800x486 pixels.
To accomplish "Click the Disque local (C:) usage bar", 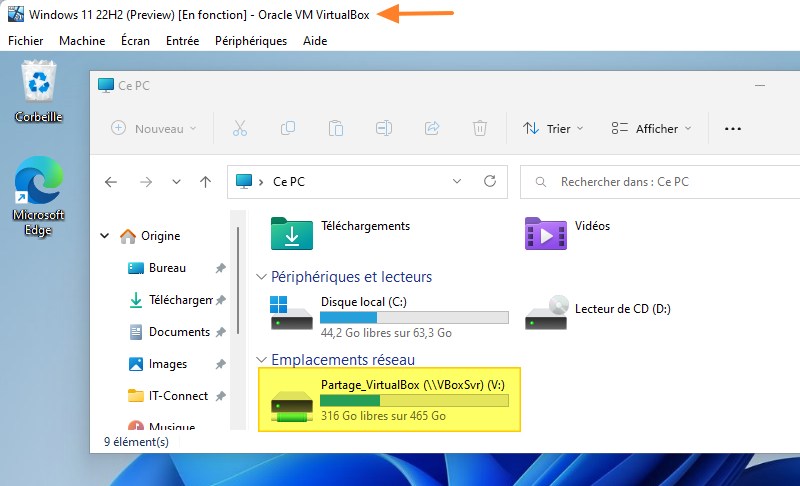I will (x=414, y=318).
